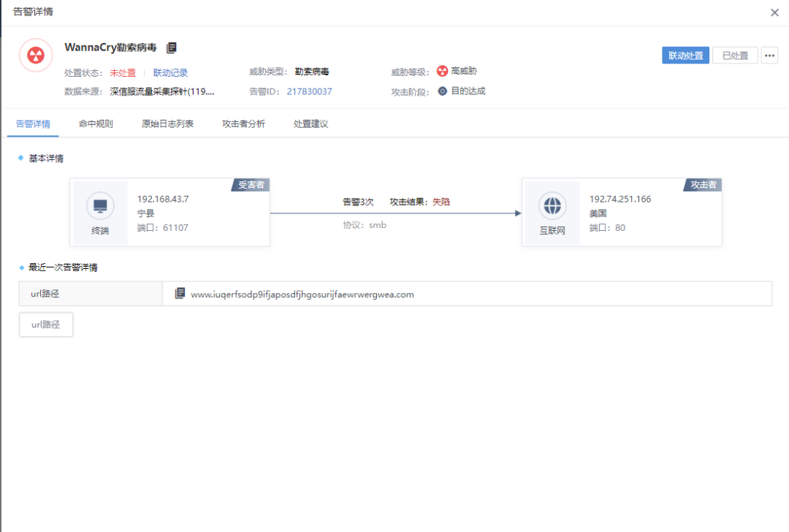Toggle the 受害者 victim label tag

[x=251, y=185]
